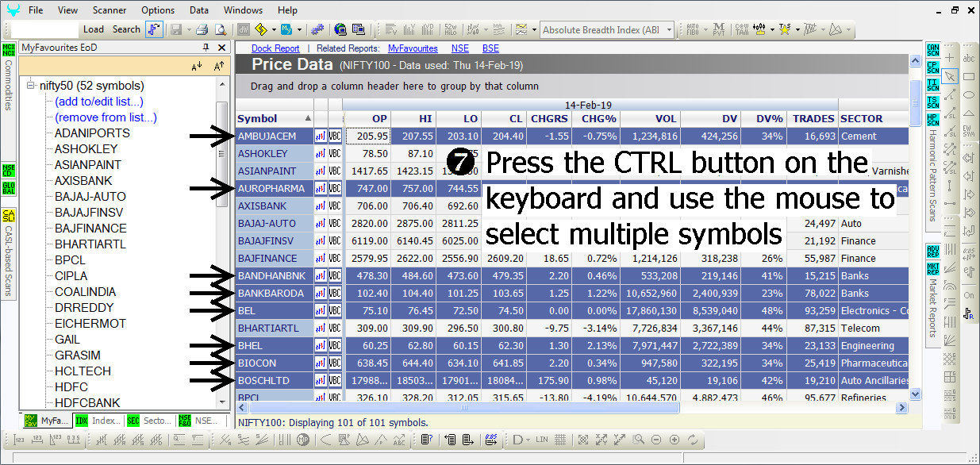This screenshot has width=980, height=465.
Task: Sort by the Symbol column header
Action: (275, 119)
